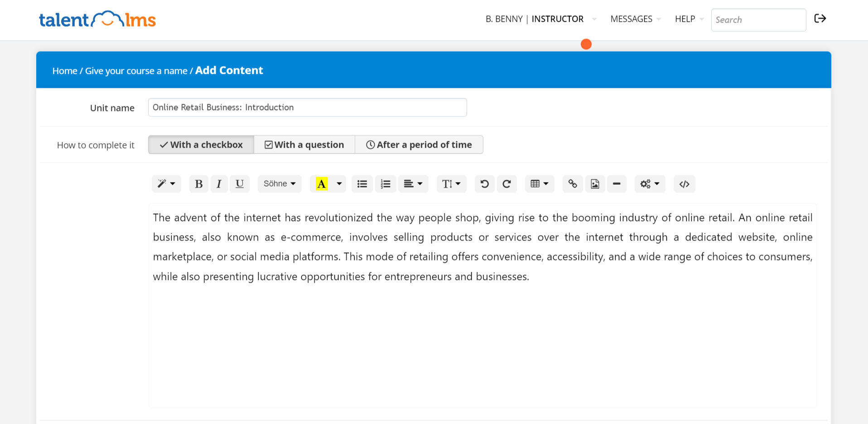The image size is (868, 424).
Task: Choose With a question completion
Action: click(304, 145)
